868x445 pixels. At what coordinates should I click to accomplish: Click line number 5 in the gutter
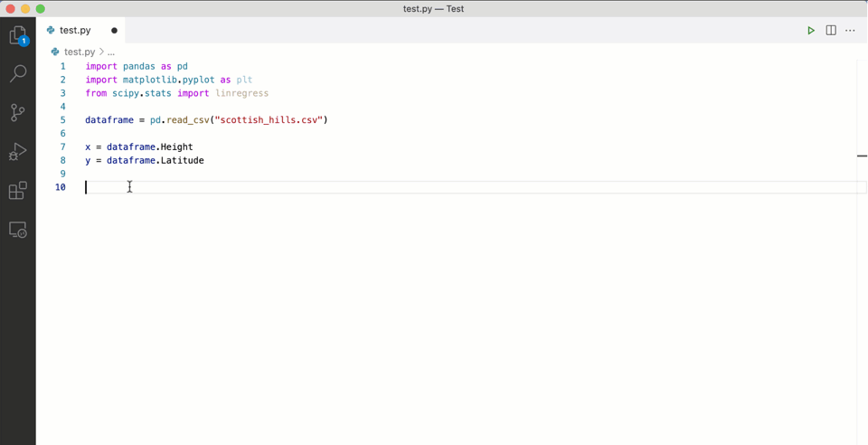(62, 120)
